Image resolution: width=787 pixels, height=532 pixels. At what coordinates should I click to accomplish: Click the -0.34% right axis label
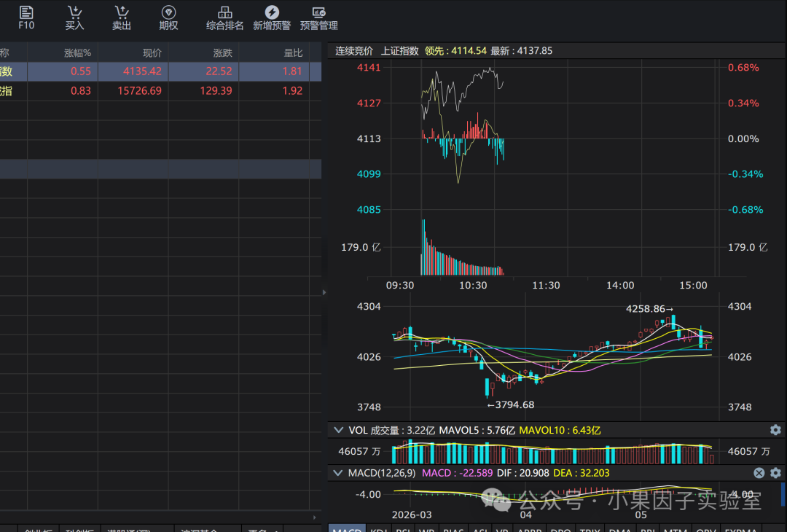(745, 173)
